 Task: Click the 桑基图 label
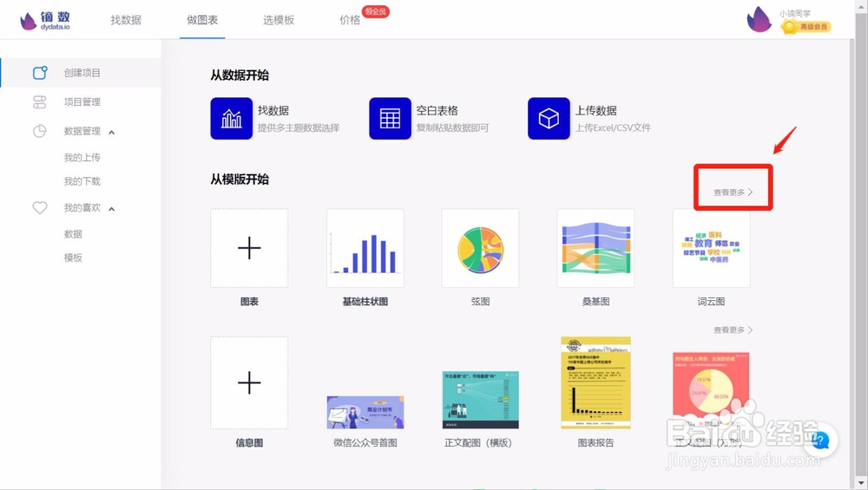coord(595,302)
